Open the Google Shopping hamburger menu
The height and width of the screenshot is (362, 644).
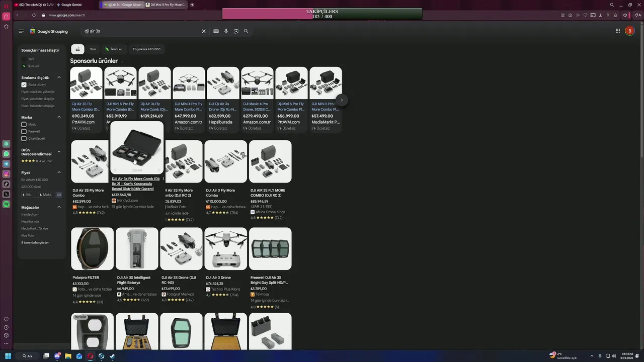pos(21,31)
